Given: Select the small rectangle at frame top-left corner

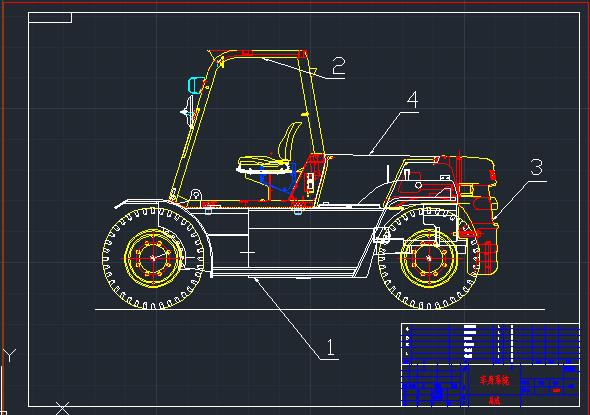Looking at the screenshot, I should coord(50,18).
